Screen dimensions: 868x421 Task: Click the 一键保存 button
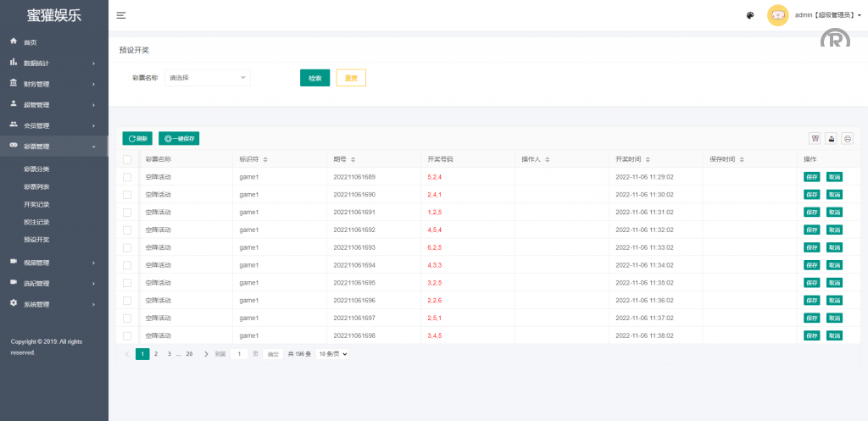point(179,138)
